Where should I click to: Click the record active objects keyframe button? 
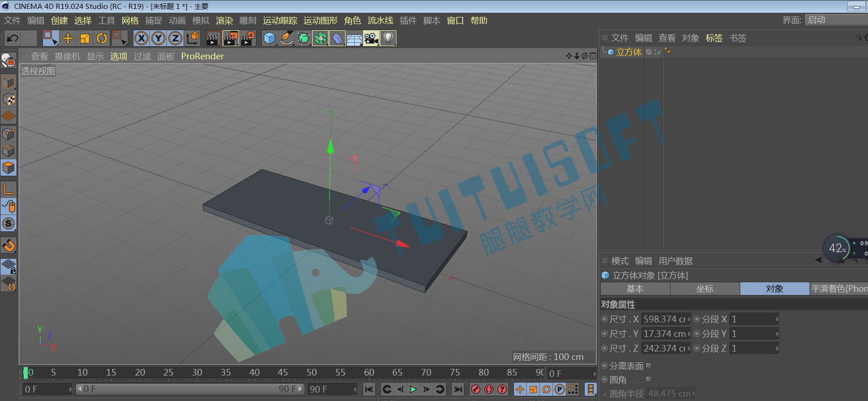click(x=476, y=389)
